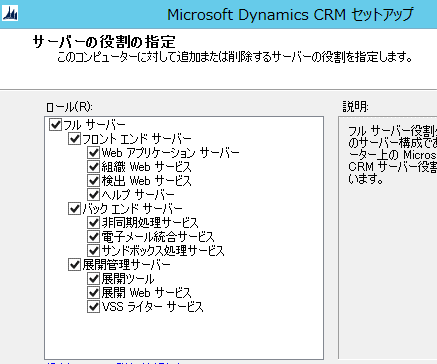Click the Microsoft Dynamics CRM セットアップ title
This screenshot has height=364, width=437.
click(x=290, y=15)
